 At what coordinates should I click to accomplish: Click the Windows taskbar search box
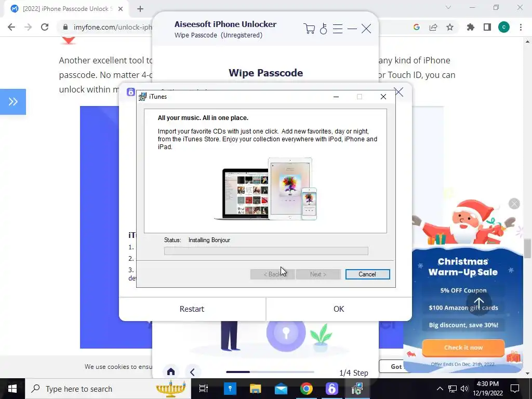coord(108,389)
